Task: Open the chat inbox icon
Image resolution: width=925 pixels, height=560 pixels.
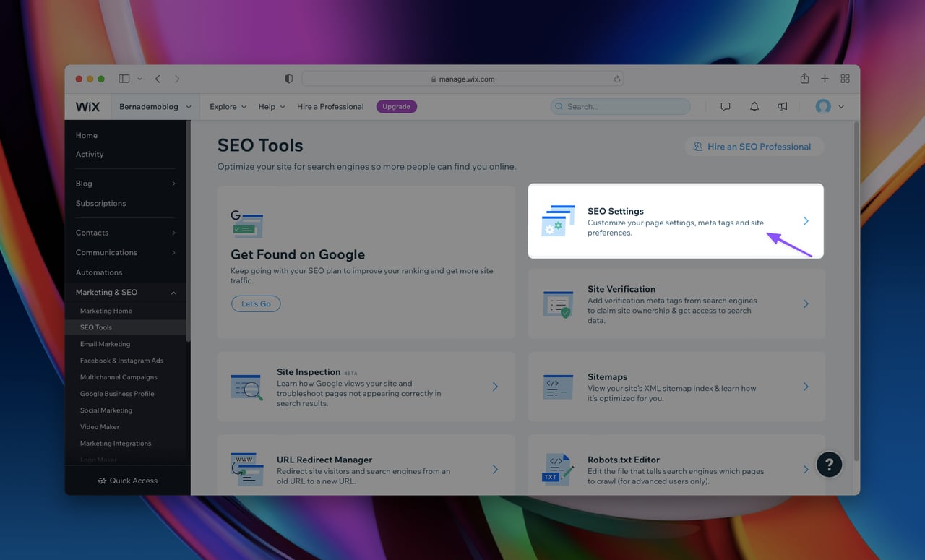Action: click(726, 106)
